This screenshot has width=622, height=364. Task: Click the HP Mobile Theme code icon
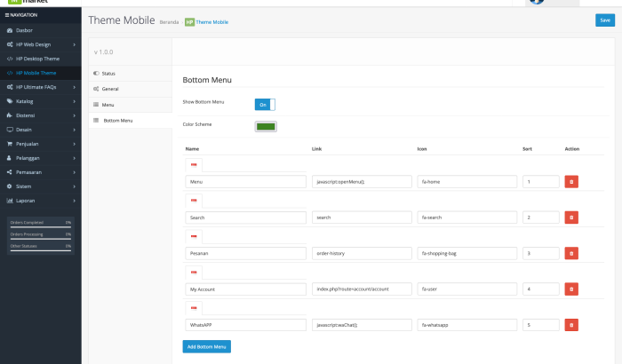click(10, 73)
